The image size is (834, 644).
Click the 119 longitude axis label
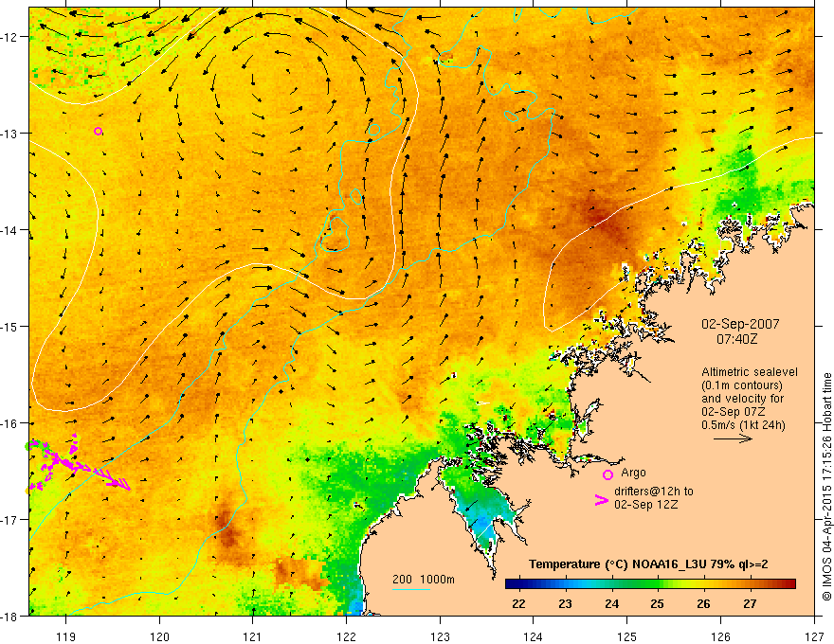pos(66,636)
